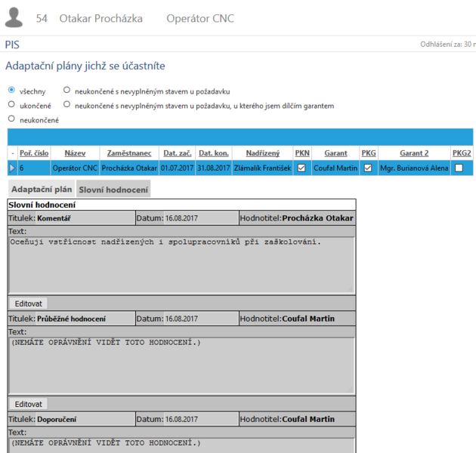Click the user avatar icon
The image size is (476, 453).
14,17
